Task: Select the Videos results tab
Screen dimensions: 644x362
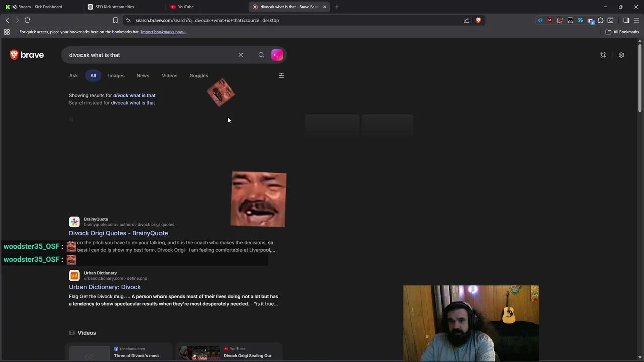Action: (170, 76)
